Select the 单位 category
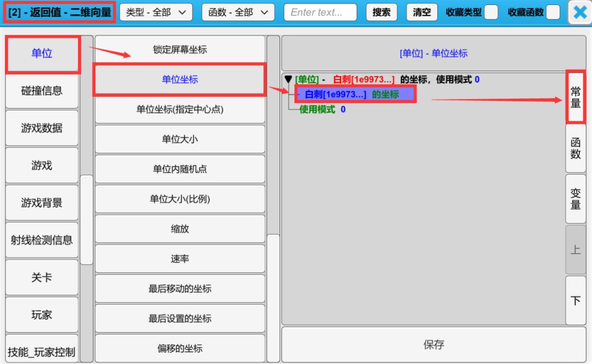Screen dimensions: 592x364 point(42,54)
